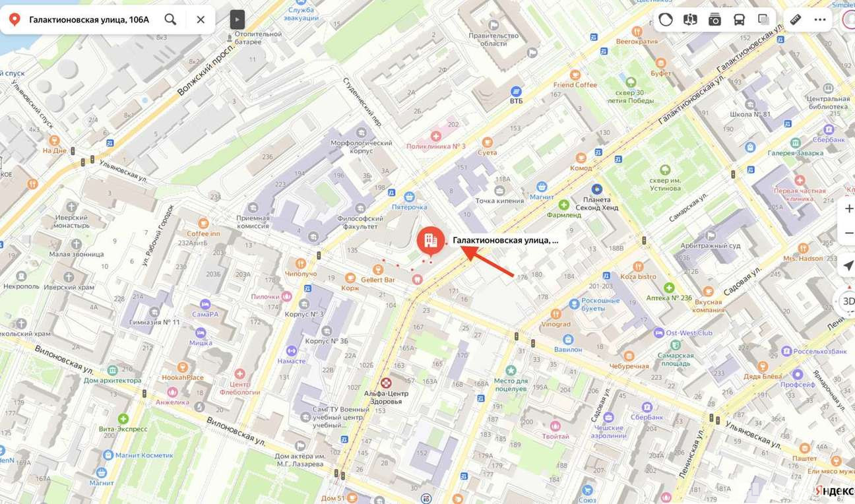
Task: Toggle the traffic layer icon
Action: point(666,19)
